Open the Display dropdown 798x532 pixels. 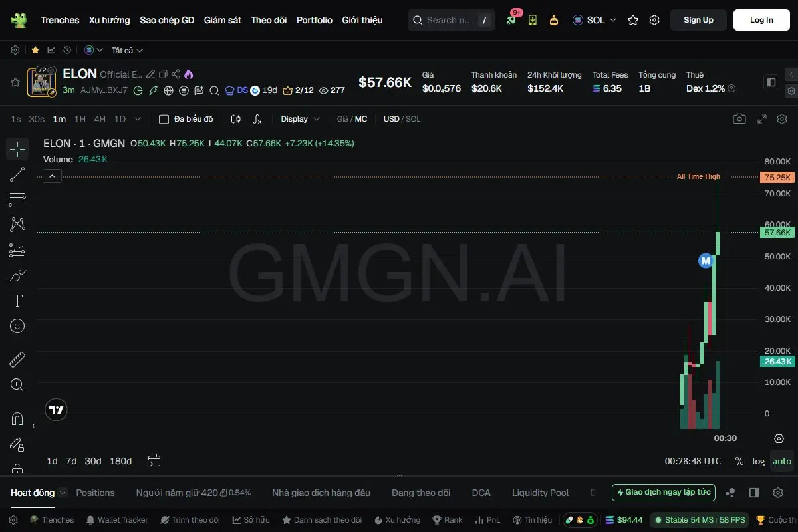point(301,119)
